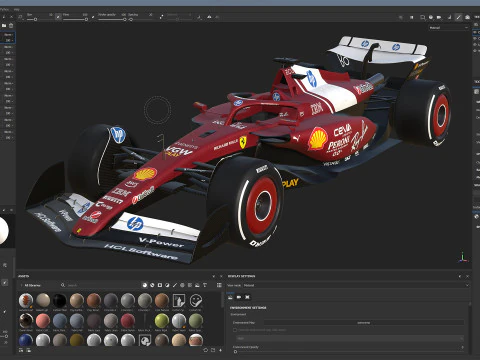Close the Display Settings panel
The image size is (480, 360).
(467, 276)
